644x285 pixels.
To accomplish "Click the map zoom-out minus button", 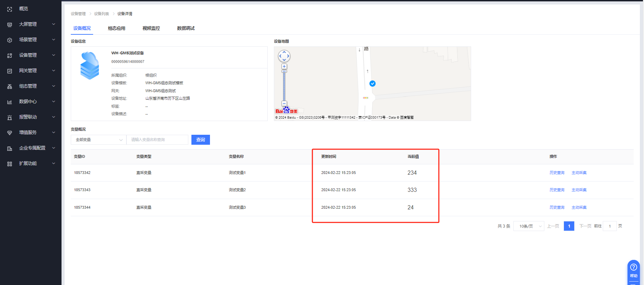I will [x=284, y=103].
